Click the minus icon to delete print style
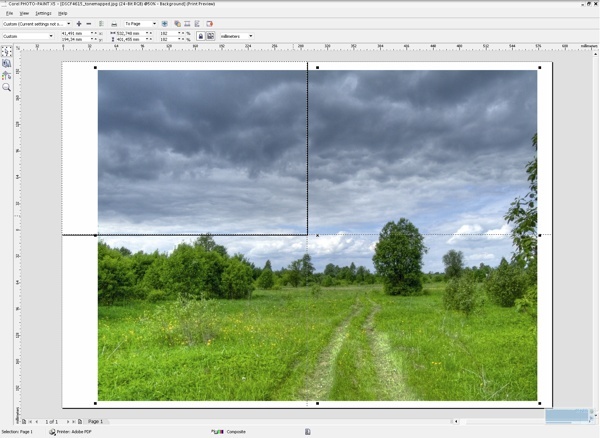Image resolution: width=600 pixels, height=438 pixels. pyautogui.click(x=89, y=24)
